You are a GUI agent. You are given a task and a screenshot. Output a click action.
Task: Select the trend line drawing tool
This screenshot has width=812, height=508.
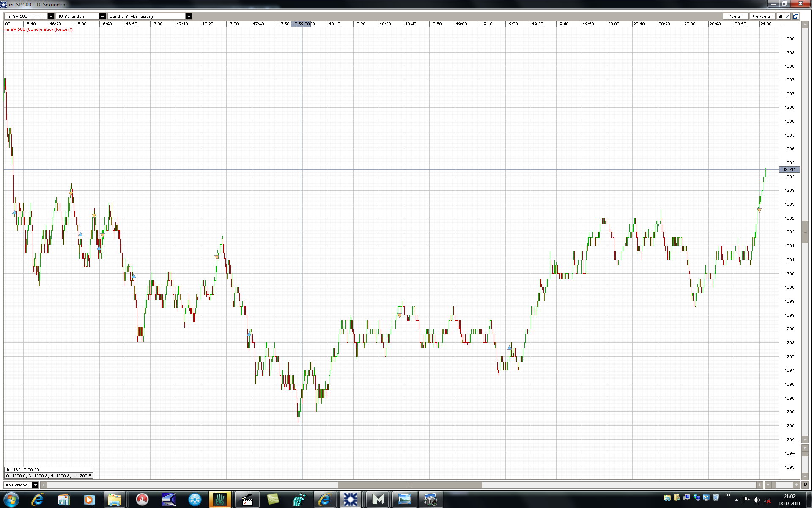[x=788, y=16]
